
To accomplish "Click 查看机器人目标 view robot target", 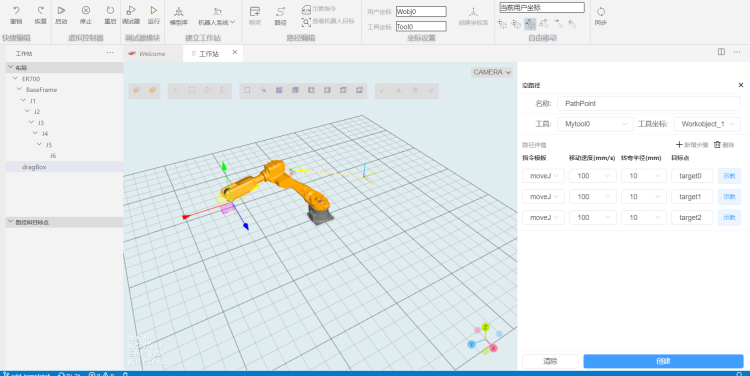I will (328, 22).
